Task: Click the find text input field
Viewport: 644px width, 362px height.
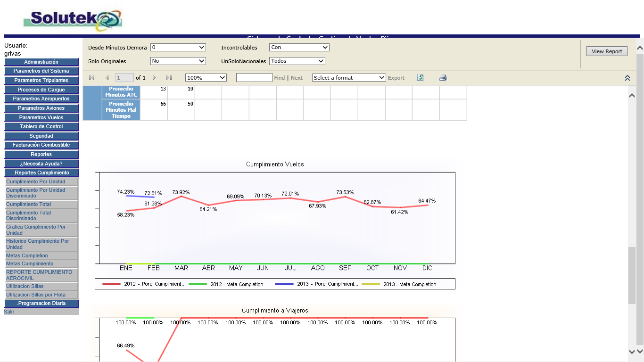Action: 254,78
